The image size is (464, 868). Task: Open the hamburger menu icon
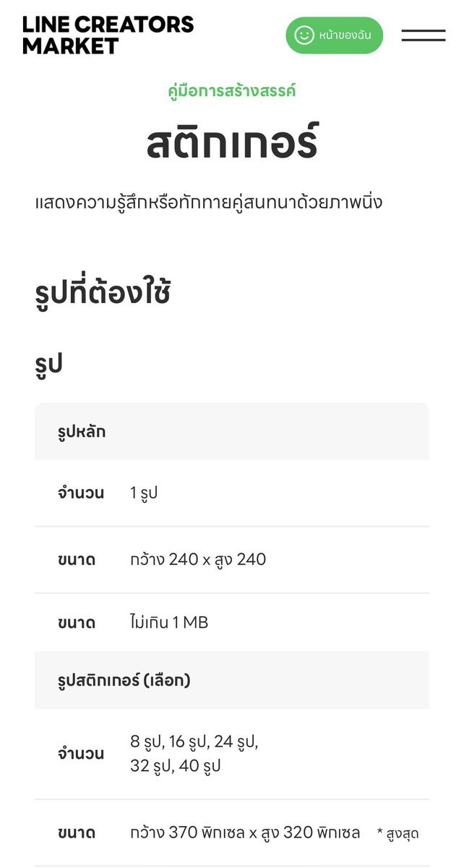[x=423, y=35]
